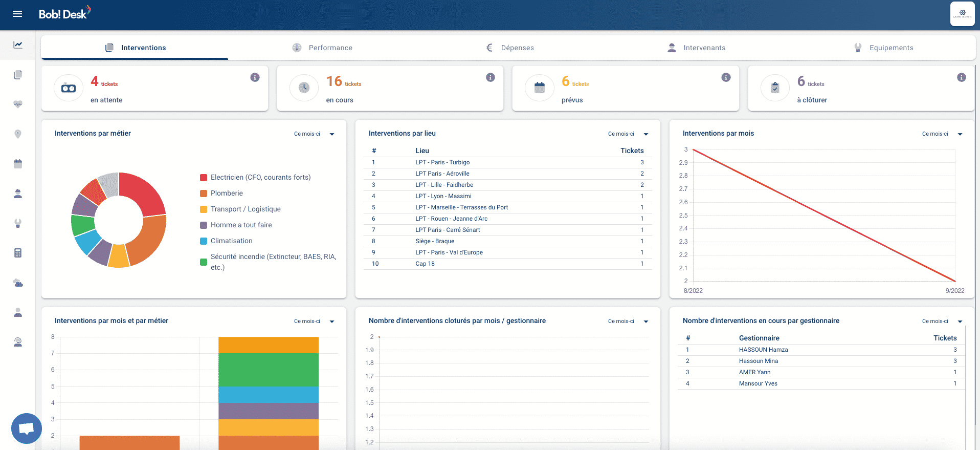The height and width of the screenshot is (450, 980).
Task: Expand period dropdown for Interventions par mois
Action: pyautogui.click(x=942, y=134)
